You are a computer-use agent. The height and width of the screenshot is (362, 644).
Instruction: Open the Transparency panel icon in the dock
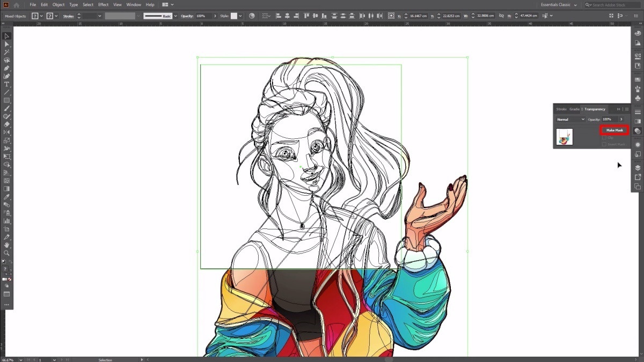[x=638, y=131]
